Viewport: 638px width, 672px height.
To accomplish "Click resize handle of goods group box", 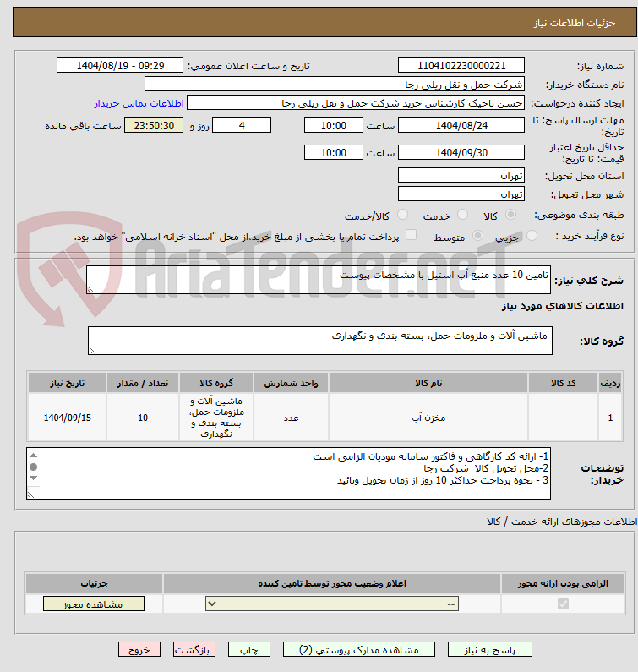I will (x=92, y=351).
